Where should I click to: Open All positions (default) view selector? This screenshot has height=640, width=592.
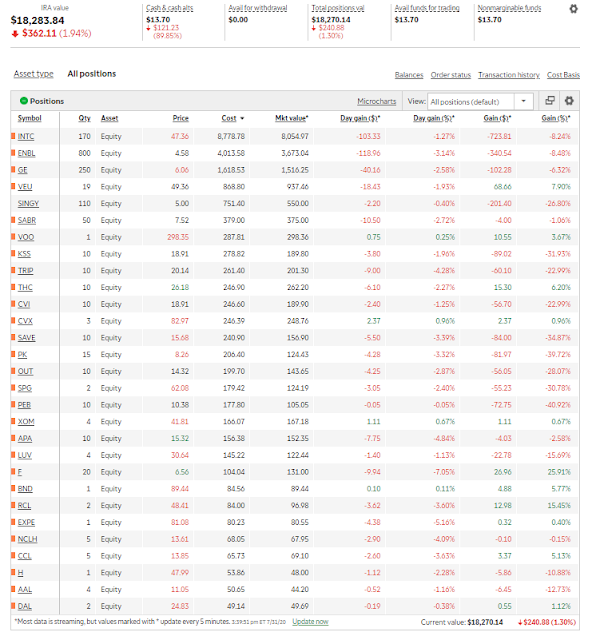480,102
